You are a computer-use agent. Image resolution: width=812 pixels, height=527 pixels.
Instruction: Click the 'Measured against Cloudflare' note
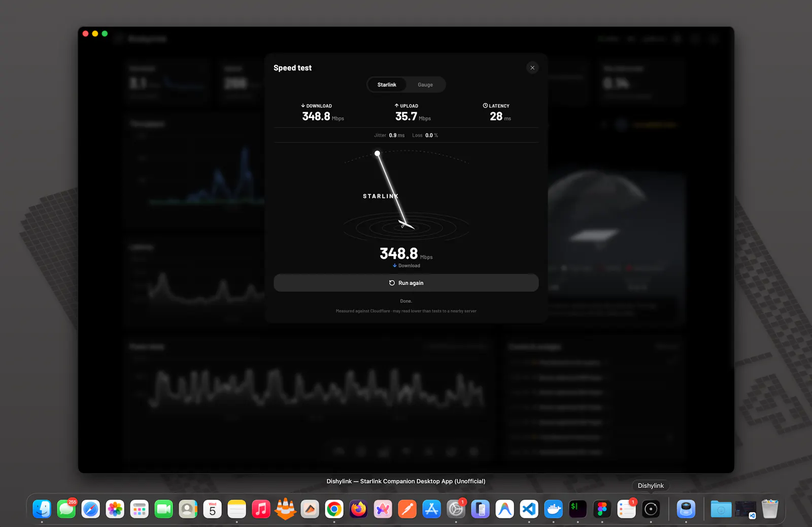pyautogui.click(x=406, y=311)
